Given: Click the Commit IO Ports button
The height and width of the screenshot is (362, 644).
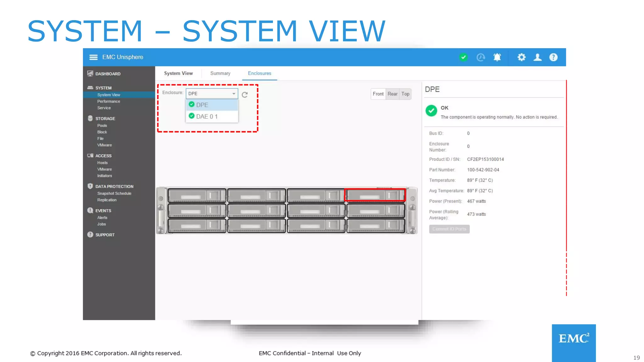Looking at the screenshot, I should pos(449,229).
